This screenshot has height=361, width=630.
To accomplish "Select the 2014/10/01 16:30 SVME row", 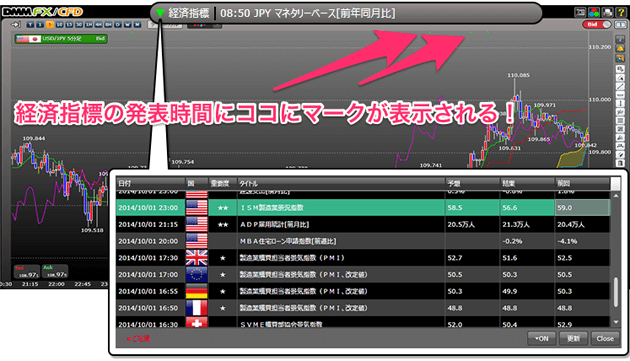I will coord(363,322).
